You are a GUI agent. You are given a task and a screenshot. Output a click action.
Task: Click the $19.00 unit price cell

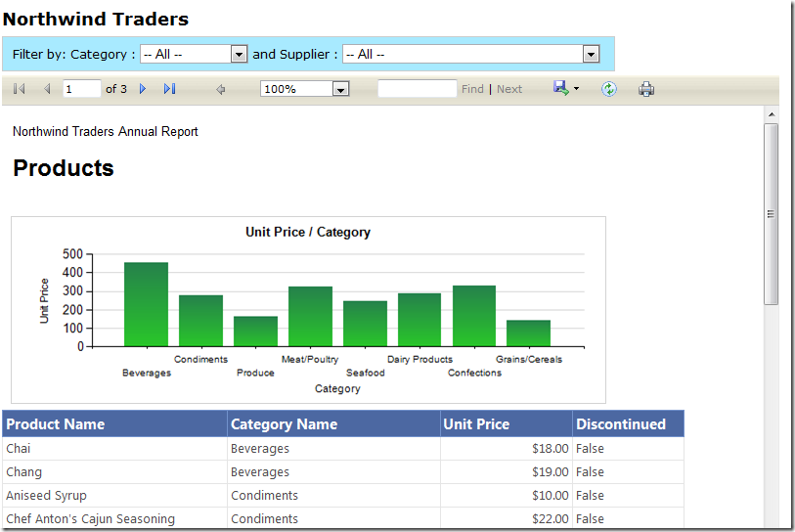[x=507, y=472]
